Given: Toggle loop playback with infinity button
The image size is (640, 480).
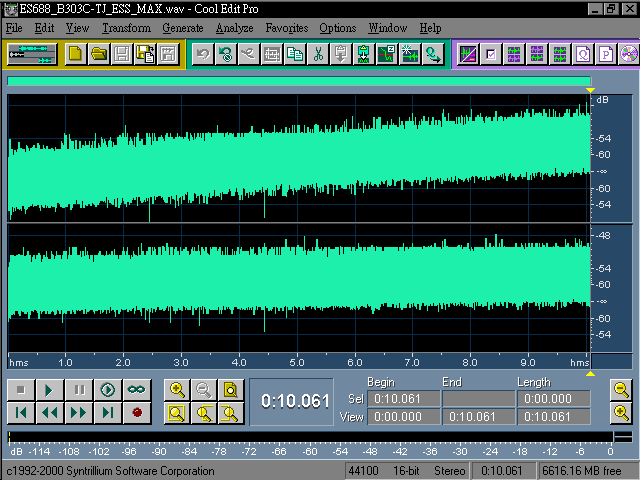Looking at the screenshot, I should coord(137,390).
